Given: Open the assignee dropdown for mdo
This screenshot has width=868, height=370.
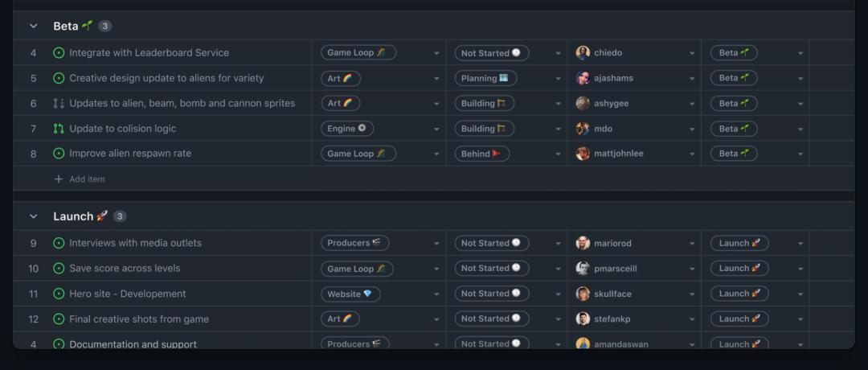Looking at the screenshot, I should [x=691, y=129].
